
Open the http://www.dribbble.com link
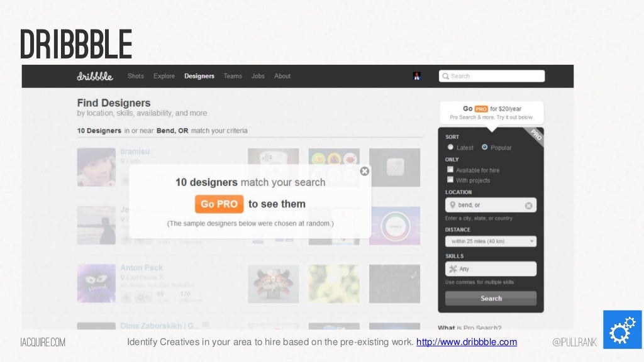467,342
